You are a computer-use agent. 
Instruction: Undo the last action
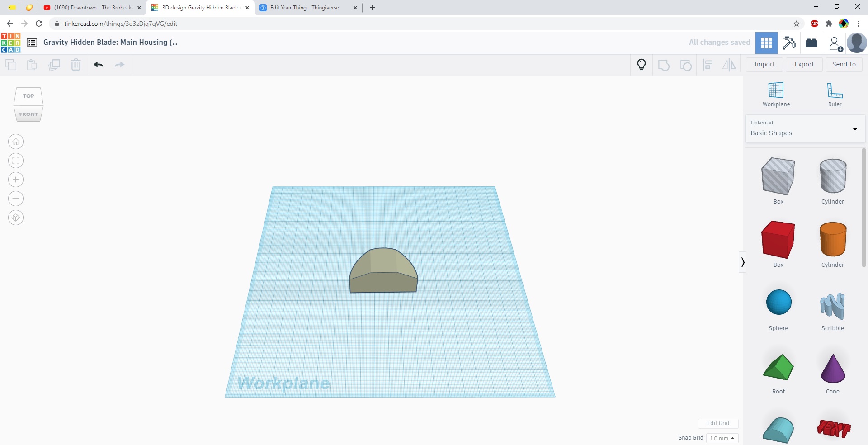pos(99,65)
